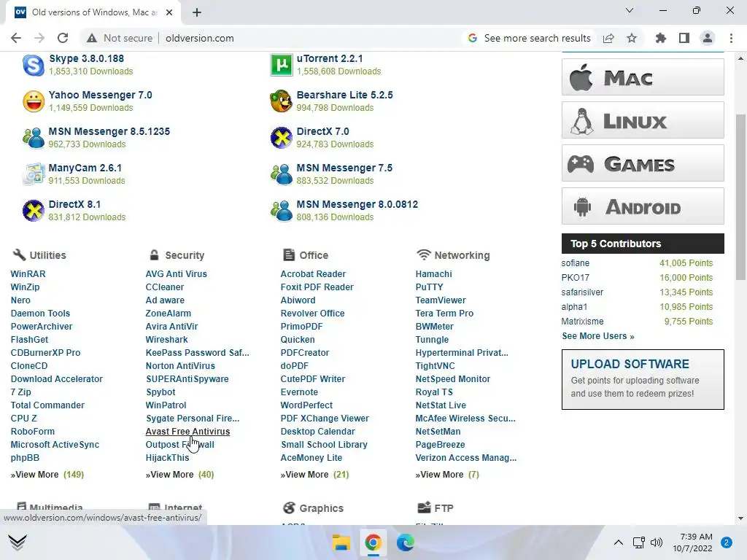Image resolution: width=747 pixels, height=560 pixels.
Task: Open Chrome three-dot menu
Action: tap(731, 38)
